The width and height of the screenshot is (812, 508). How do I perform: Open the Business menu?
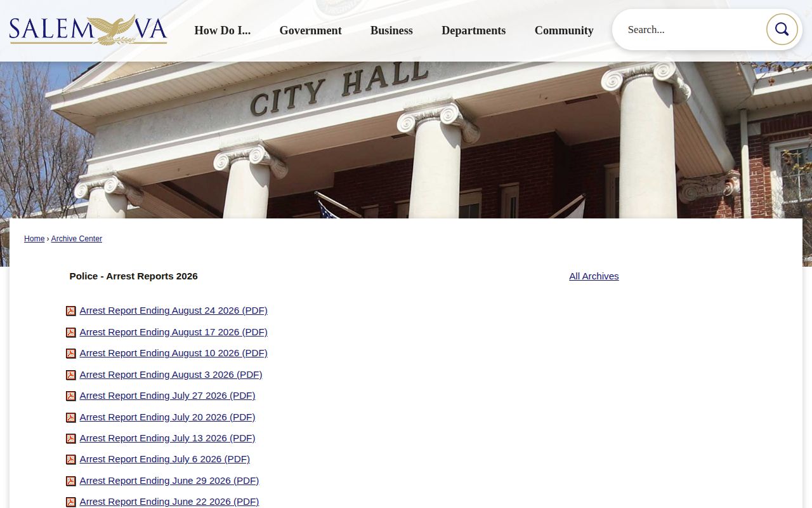pos(391,30)
